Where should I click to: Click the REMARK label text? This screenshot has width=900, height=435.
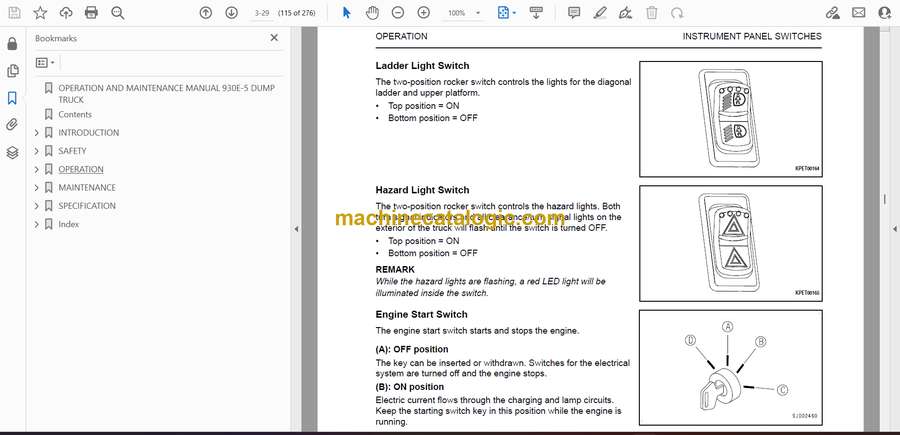click(395, 269)
